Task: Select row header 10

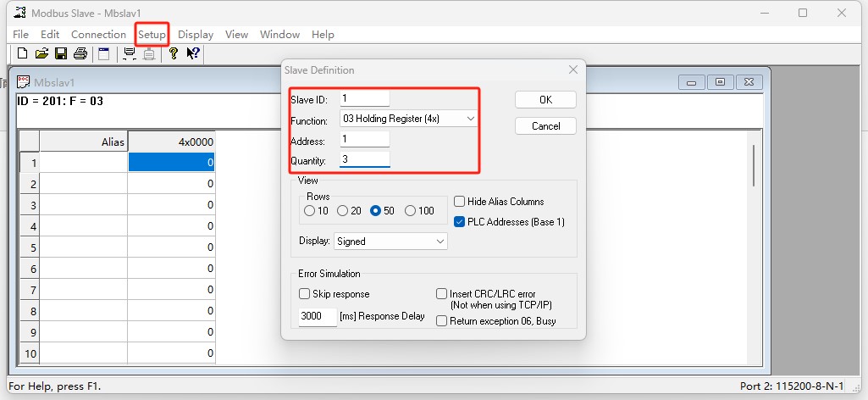Action: point(30,353)
